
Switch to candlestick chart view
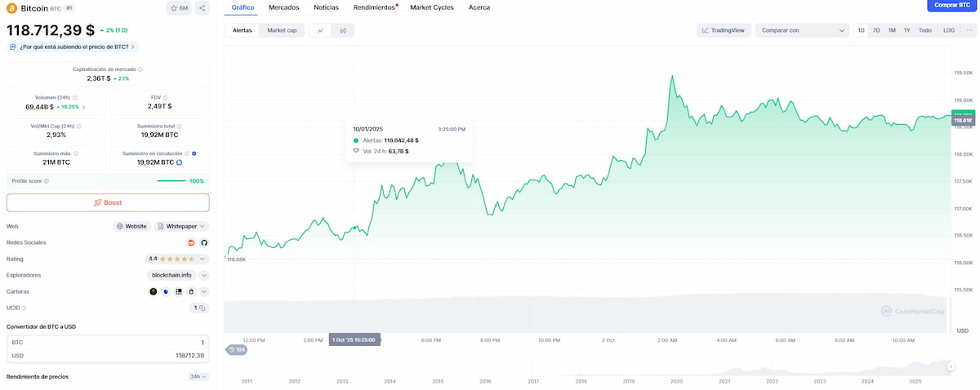pos(343,30)
